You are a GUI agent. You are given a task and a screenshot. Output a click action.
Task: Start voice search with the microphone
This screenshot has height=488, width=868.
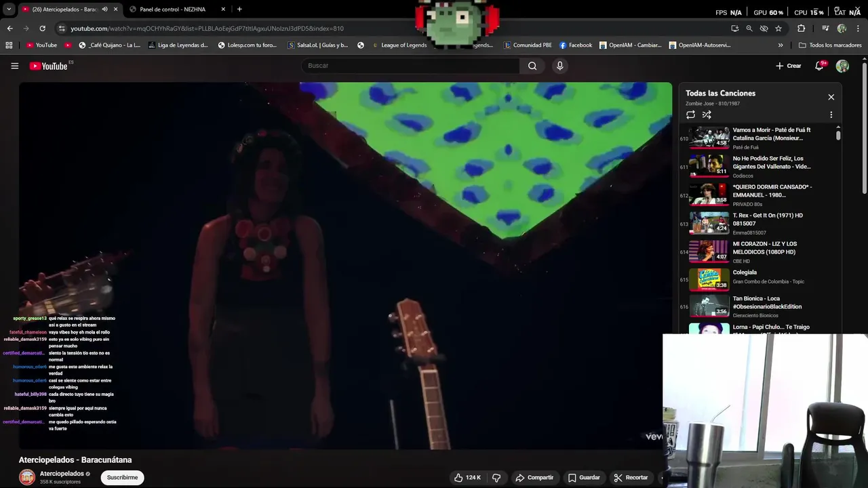point(559,66)
